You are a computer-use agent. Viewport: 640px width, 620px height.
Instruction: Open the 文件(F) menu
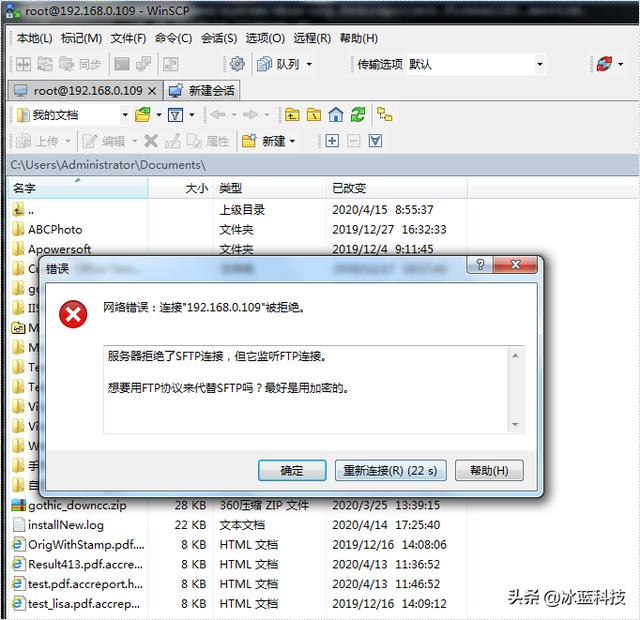(128, 38)
